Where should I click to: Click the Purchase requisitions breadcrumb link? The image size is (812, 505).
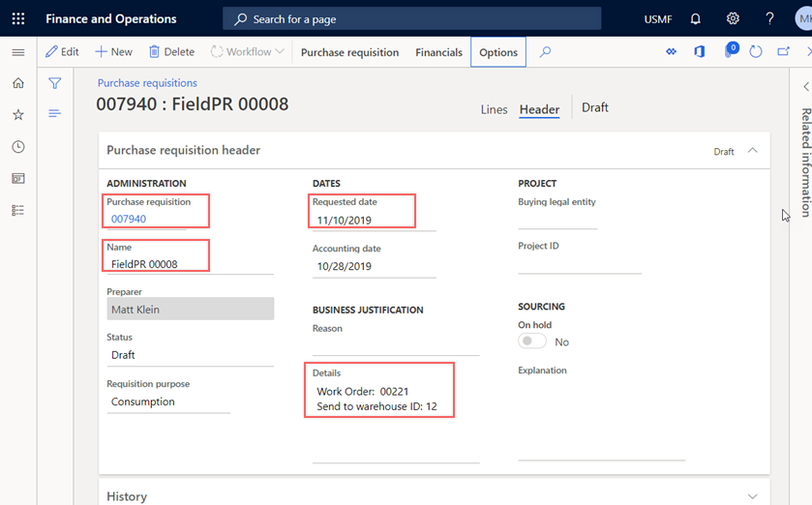click(147, 83)
